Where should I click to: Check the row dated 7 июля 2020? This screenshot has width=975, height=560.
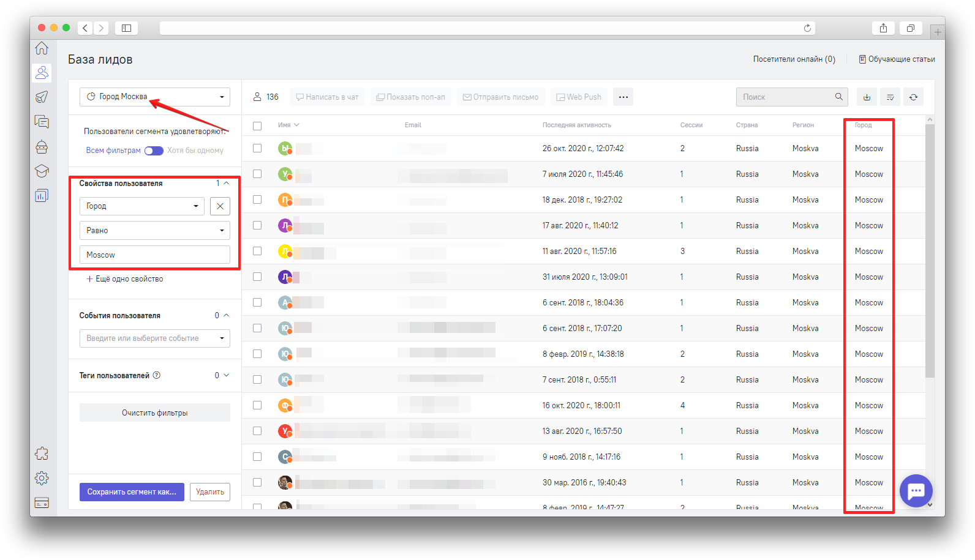pyautogui.click(x=257, y=174)
